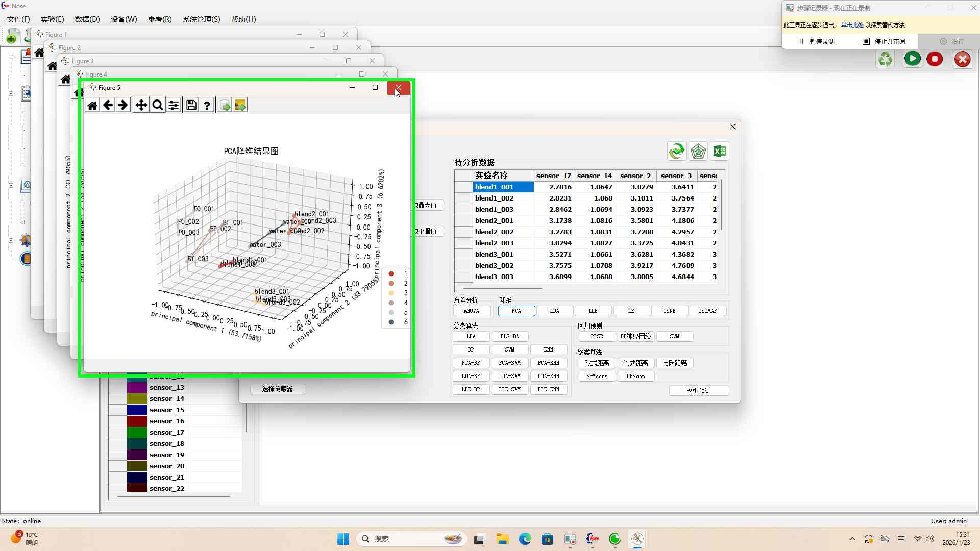980x551 pixels.
Task: Select the ISOMAP reduction method
Action: pos(707,311)
